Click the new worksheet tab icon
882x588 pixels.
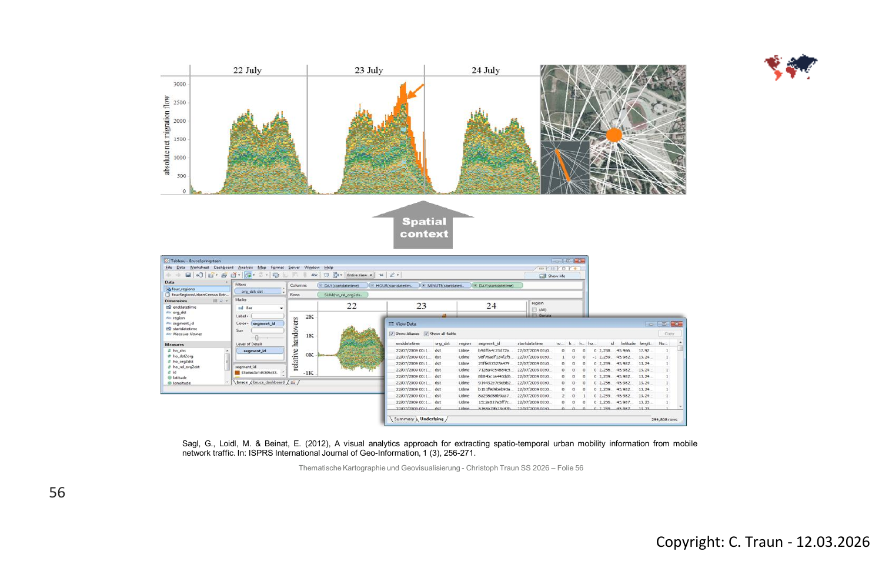(293, 383)
